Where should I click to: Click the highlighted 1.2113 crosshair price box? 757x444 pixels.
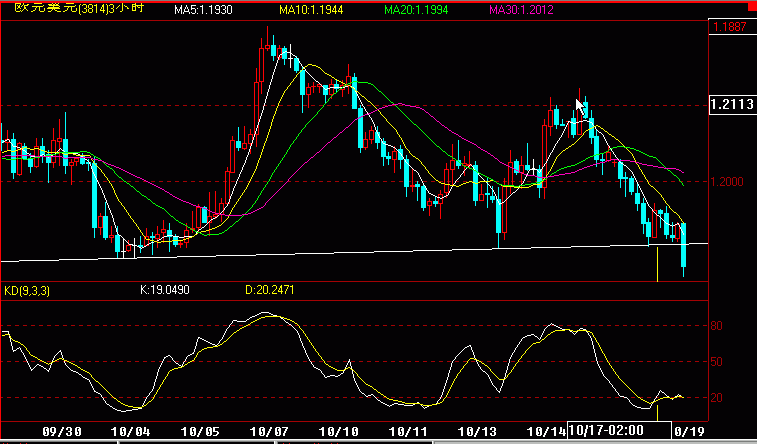732,104
